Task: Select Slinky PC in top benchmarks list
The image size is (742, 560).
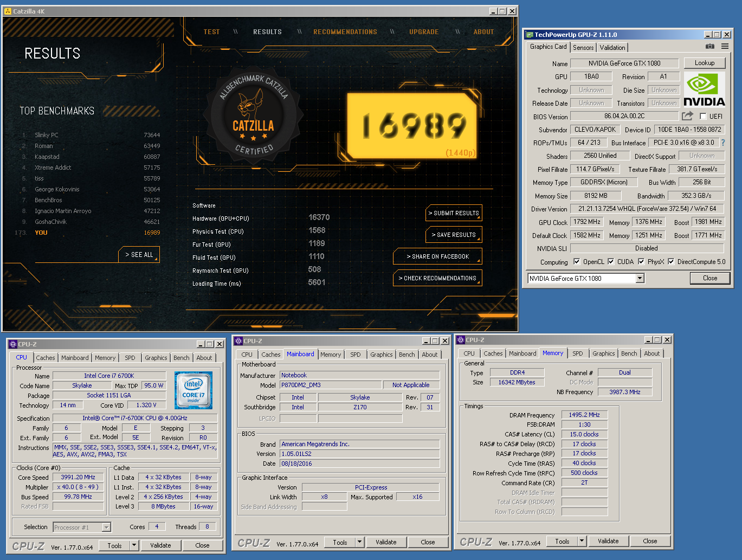Action: pyautogui.click(x=91, y=135)
